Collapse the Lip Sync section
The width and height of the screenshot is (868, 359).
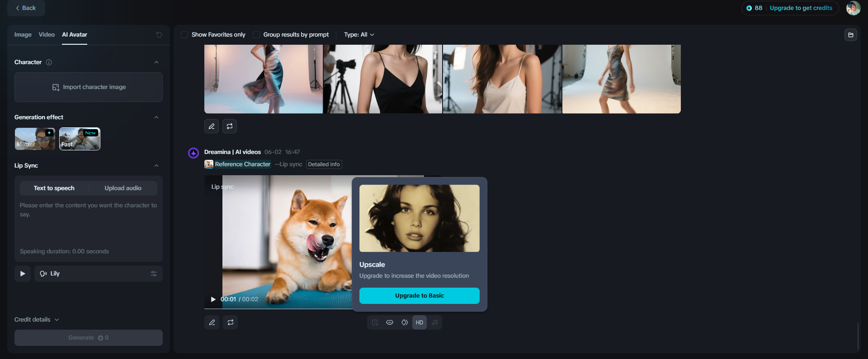[156, 166]
